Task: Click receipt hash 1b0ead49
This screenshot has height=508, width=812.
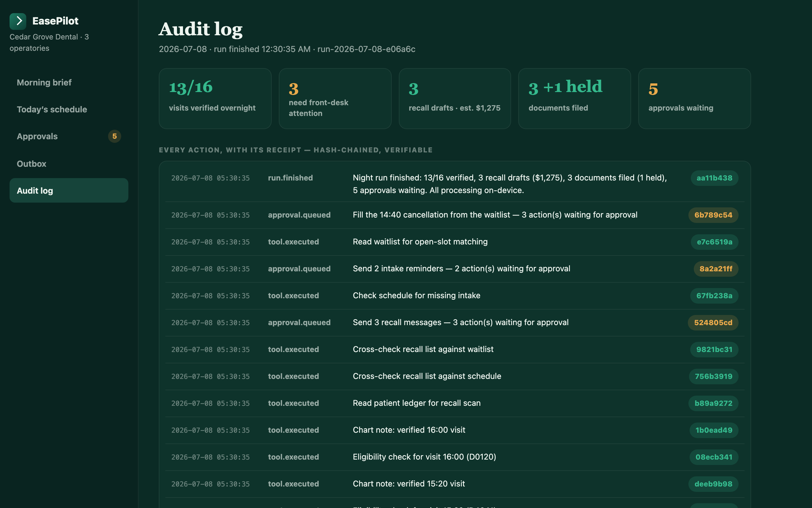Action: pyautogui.click(x=714, y=430)
